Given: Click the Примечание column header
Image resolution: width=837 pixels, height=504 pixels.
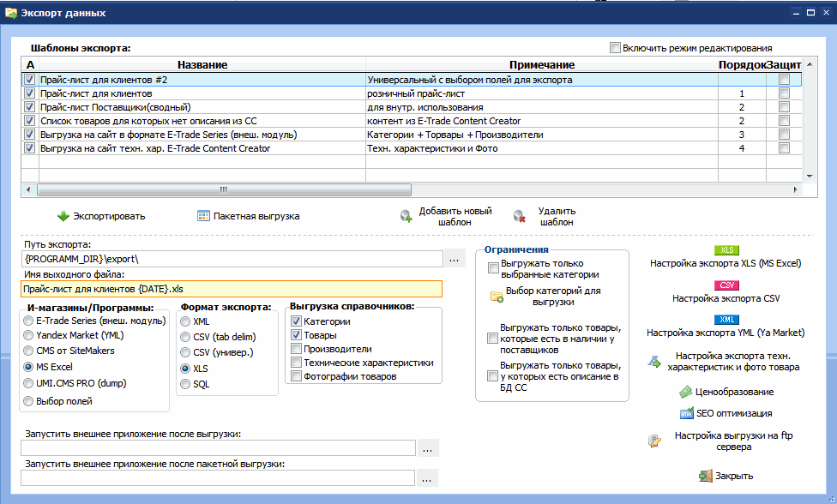Looking at the screenshot, I should coord(542,64).
